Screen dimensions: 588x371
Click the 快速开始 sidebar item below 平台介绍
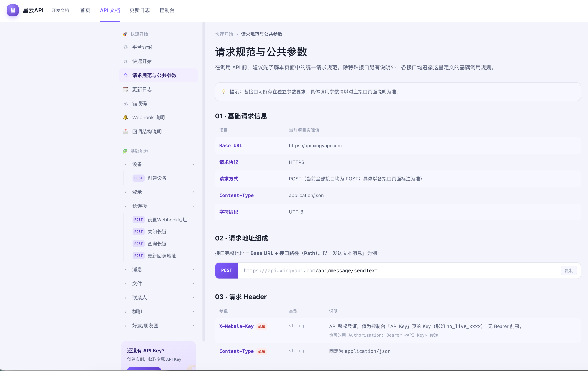click(158, 61)
